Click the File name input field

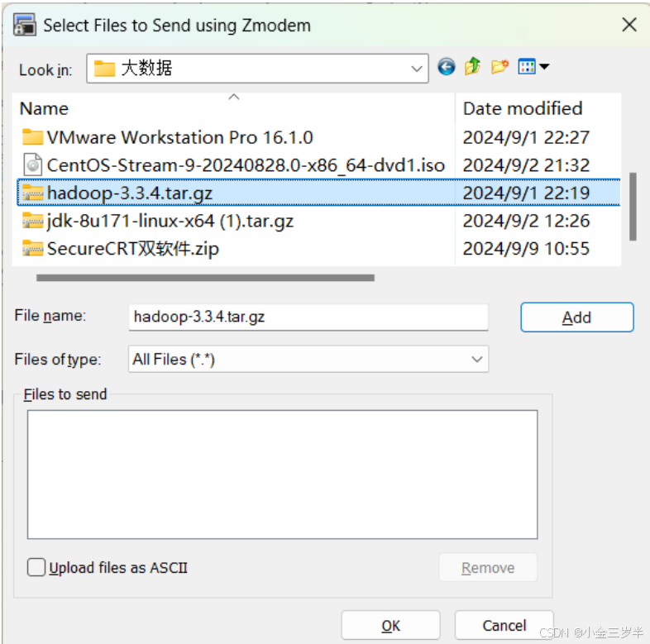pos(308,317)
